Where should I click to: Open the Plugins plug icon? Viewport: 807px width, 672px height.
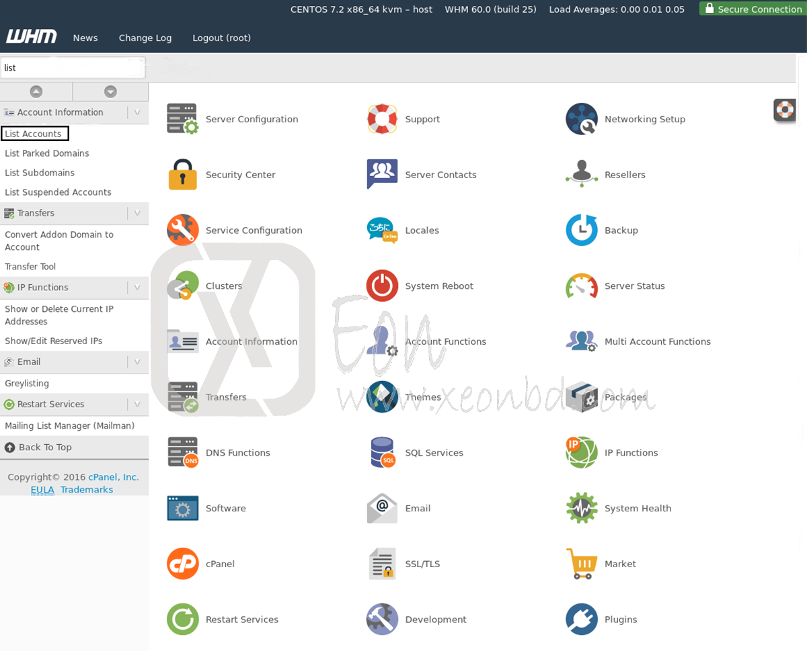[582, 620]
